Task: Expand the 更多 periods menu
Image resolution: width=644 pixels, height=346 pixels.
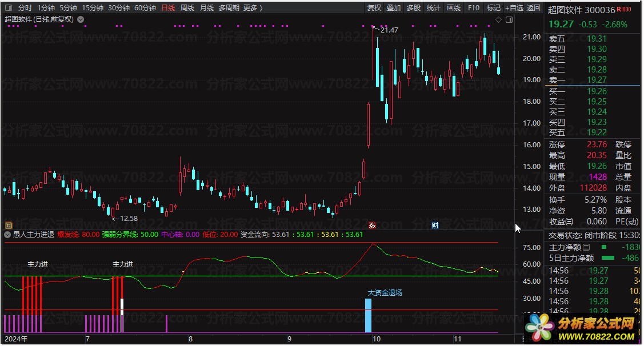Action: click(253, 8)
